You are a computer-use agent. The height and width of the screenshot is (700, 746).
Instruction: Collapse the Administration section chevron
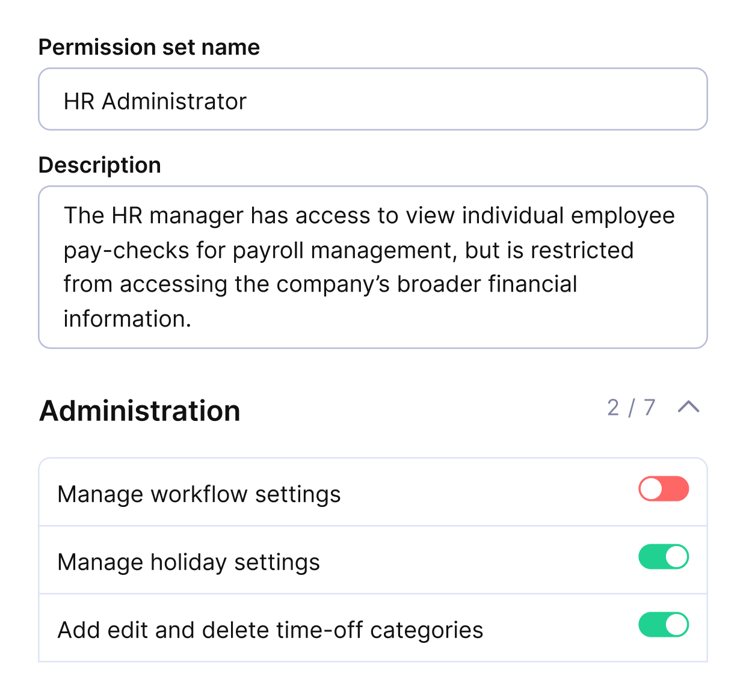pyautogui.click(x=689, y=408)
